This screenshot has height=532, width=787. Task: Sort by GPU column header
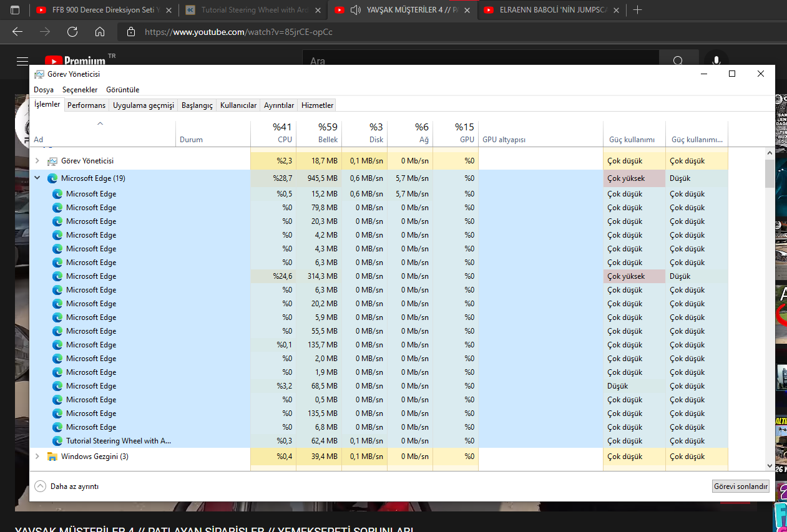[x=456, y=133]
